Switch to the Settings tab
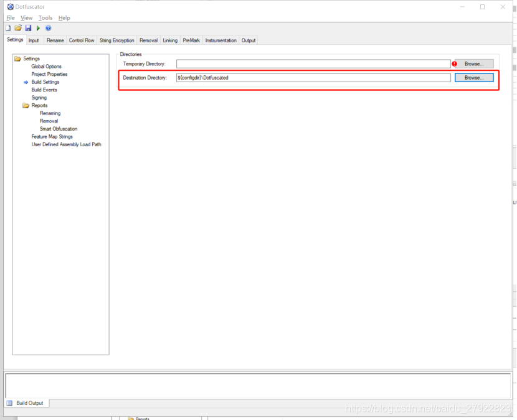 coord(15,40)
